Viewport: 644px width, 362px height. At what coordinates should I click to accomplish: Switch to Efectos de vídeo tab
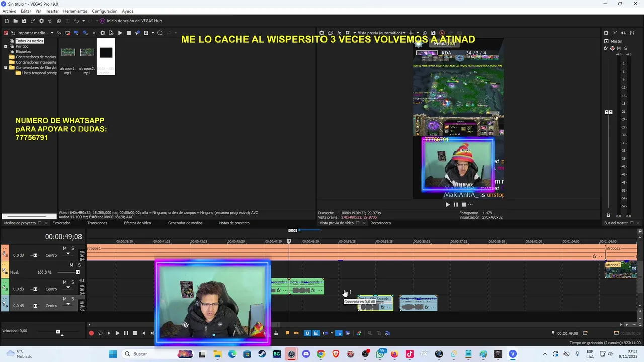[137, 223]
